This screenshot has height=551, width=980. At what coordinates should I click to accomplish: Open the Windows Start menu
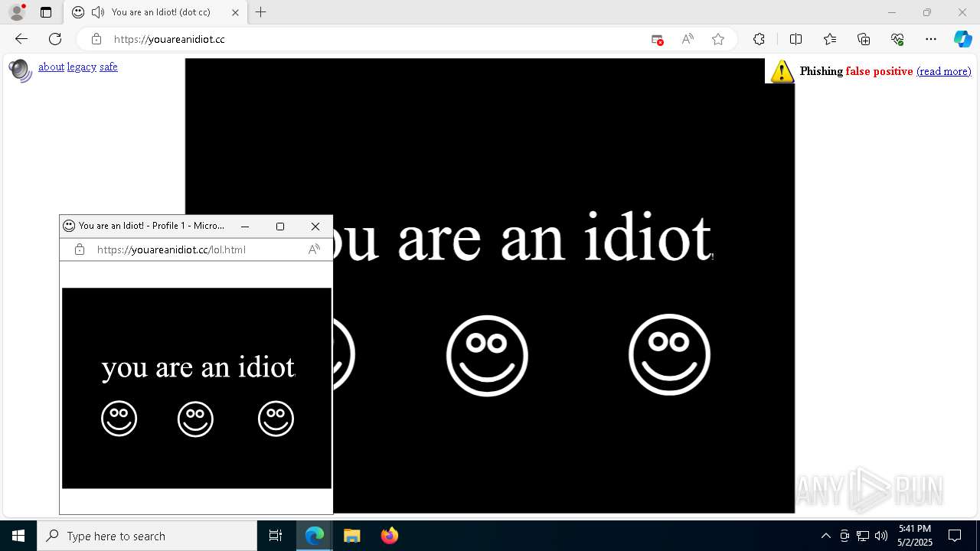click(18, 536)
